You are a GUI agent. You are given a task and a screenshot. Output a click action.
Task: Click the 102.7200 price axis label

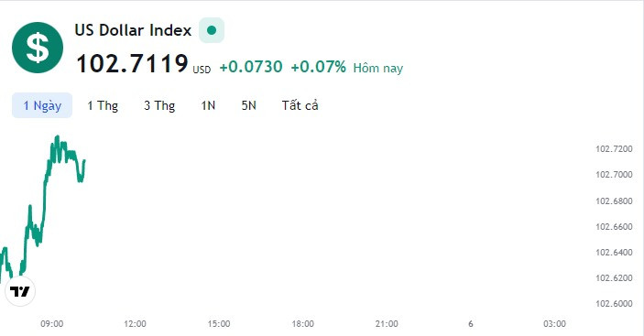click(x=614, y=149)
